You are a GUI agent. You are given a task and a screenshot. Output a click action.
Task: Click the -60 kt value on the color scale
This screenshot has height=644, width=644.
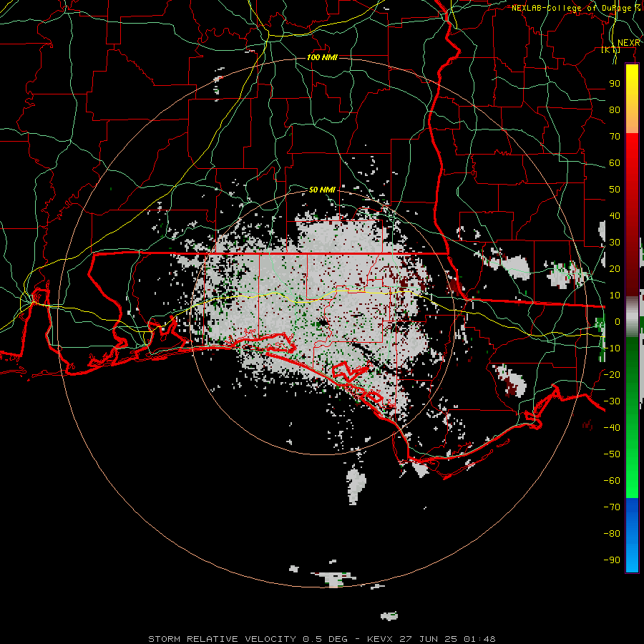pos(612,481)
